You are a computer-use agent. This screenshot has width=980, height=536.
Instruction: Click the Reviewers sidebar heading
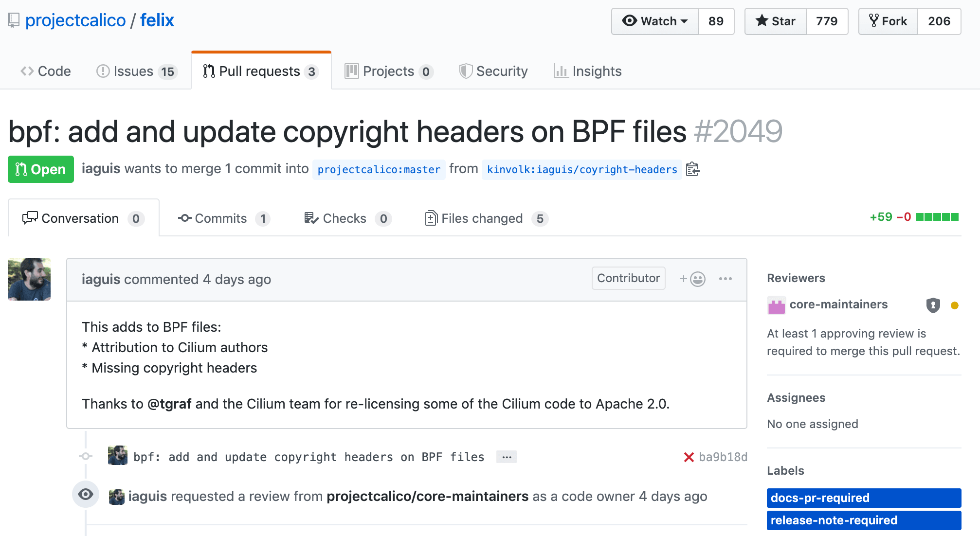click(x=796, y=278)
